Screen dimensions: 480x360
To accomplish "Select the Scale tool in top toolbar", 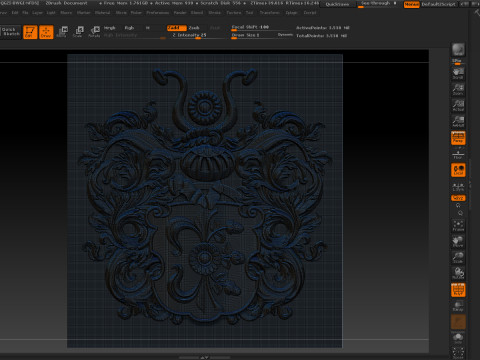I will click(78, 32).
